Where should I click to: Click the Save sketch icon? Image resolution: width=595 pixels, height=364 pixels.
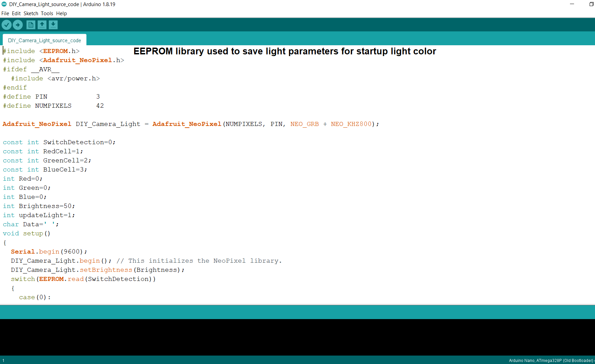point(53,25)
